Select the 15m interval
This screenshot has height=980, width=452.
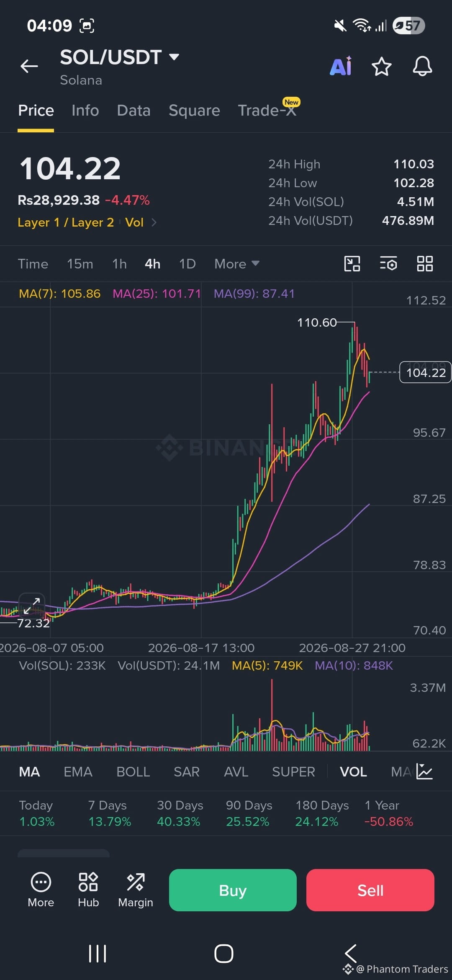click(80, 264)
